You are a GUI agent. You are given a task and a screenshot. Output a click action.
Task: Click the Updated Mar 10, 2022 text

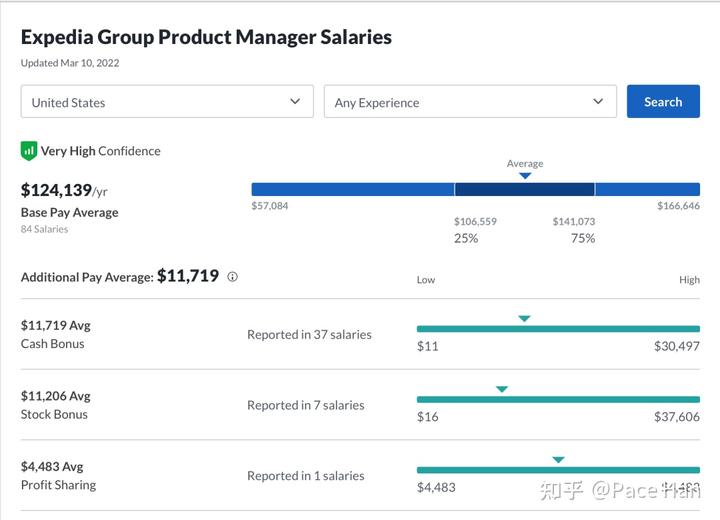click(70, 63)
